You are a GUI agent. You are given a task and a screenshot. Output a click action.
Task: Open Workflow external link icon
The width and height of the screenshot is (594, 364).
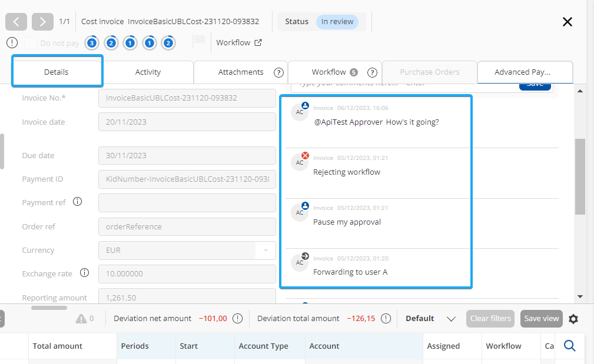pyautogui.click(x=258, y=42)
